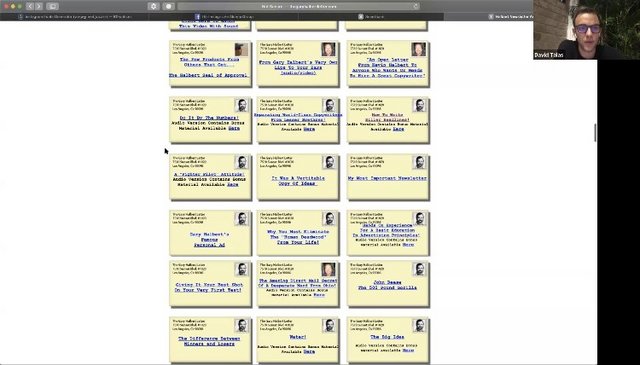This screenshot has width=640, height=365.
Task: Open 'Do It By The Numbers!' newsletter
Action: pos(209,118)
